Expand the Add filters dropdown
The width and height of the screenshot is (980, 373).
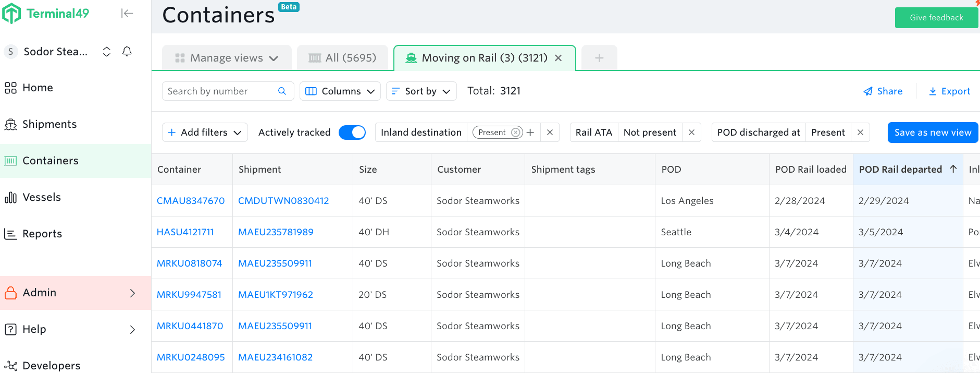click(205, 133)
